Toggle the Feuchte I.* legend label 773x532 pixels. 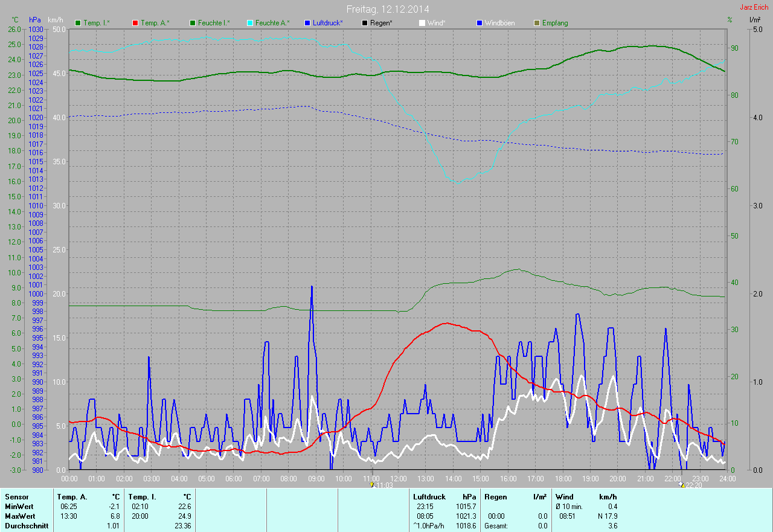[x=213, y=23]
